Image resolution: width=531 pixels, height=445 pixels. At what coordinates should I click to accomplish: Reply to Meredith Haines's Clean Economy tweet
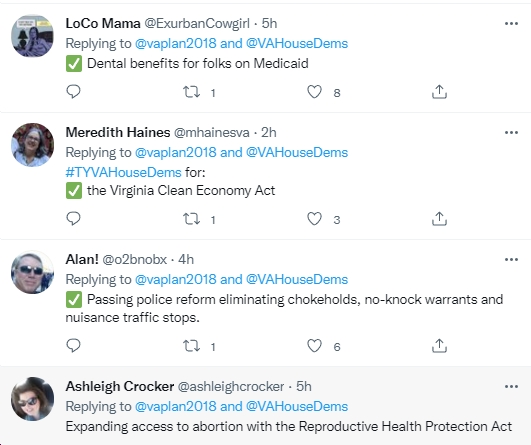point(73,218)
